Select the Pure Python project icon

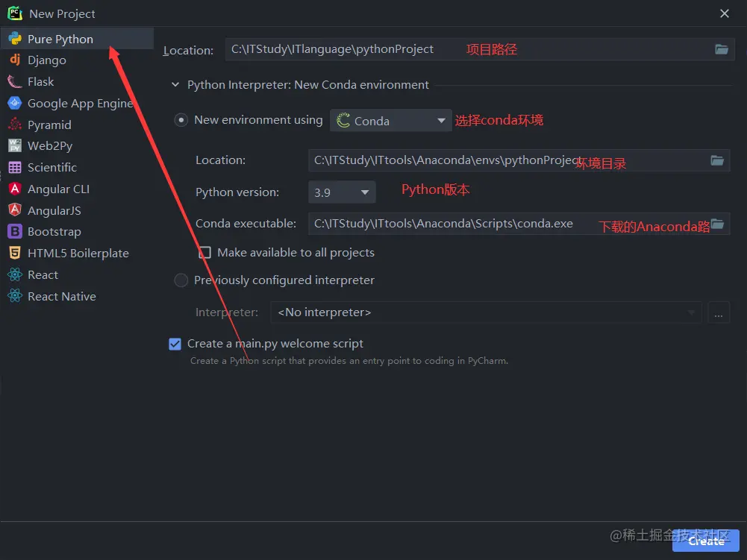pyautogui.click(x=15, y=39)
